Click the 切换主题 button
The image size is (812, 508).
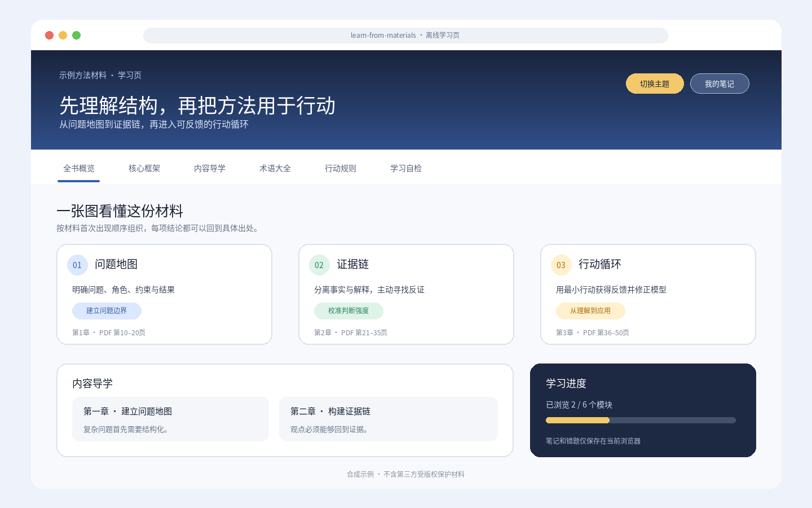(x=655, y=84)
